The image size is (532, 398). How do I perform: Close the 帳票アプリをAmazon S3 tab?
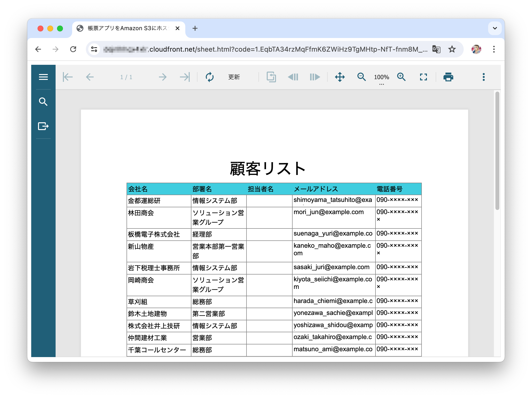tap(177, 28)
